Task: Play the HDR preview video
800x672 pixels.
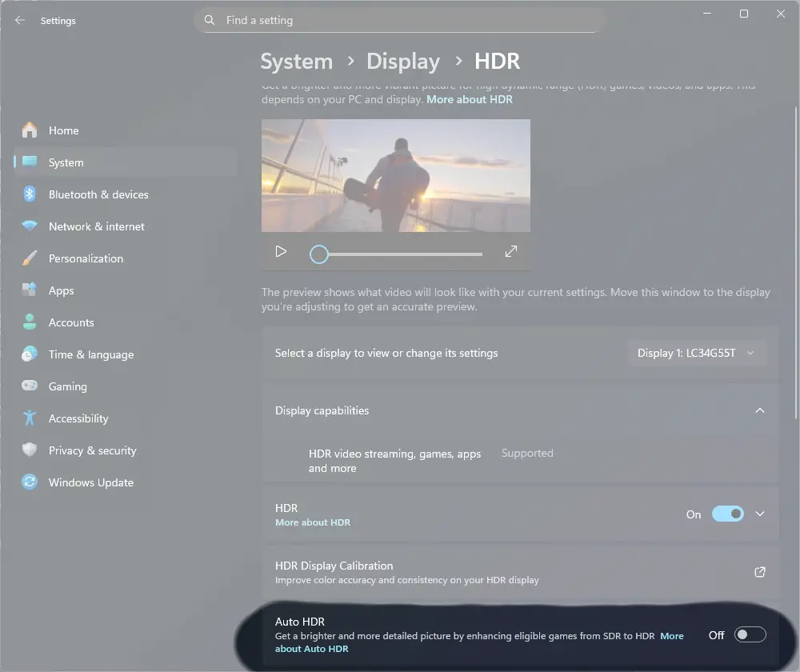Action: [x=280, y=251]
